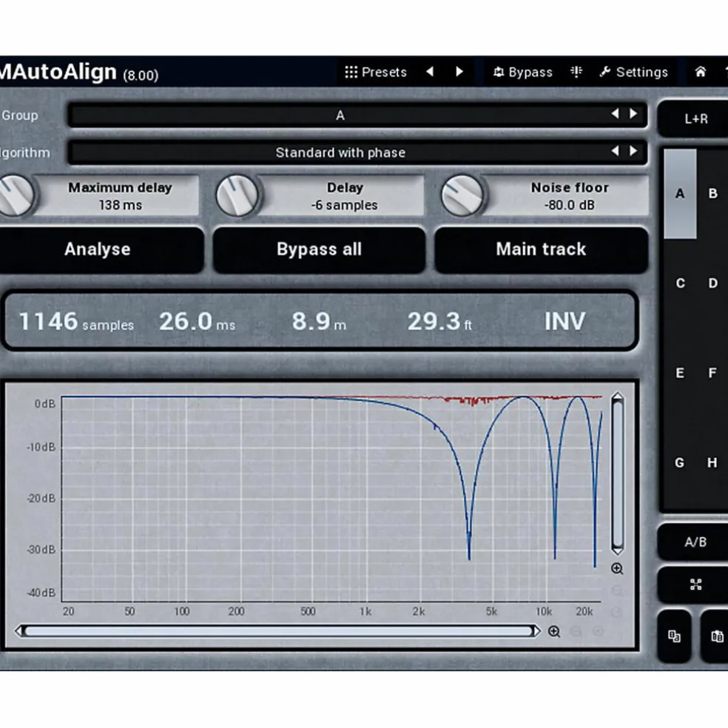Click the 20k frequency axis label
The width and height of the screenshot is (728, 728).
[x=584, y=611]
